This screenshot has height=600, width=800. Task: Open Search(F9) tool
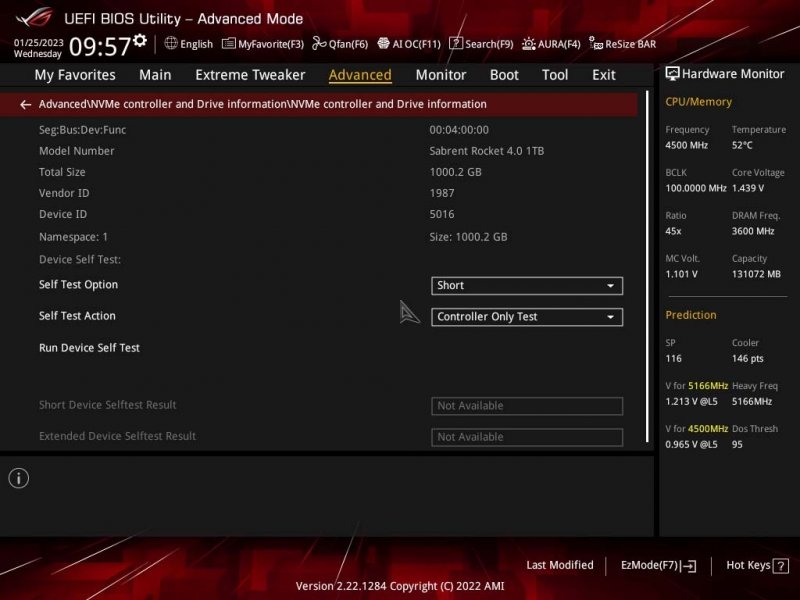click(x=481, y=44)
